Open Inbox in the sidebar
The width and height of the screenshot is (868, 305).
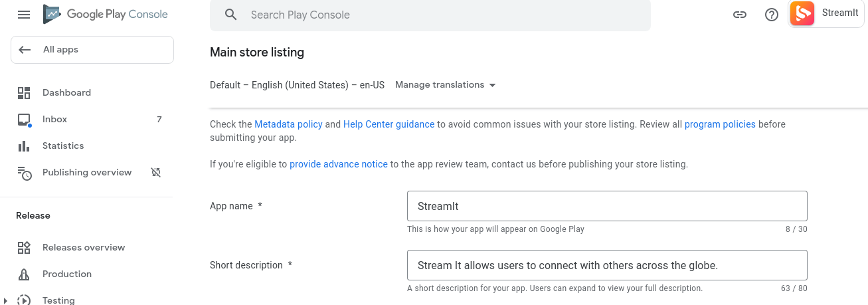point(54,119)
